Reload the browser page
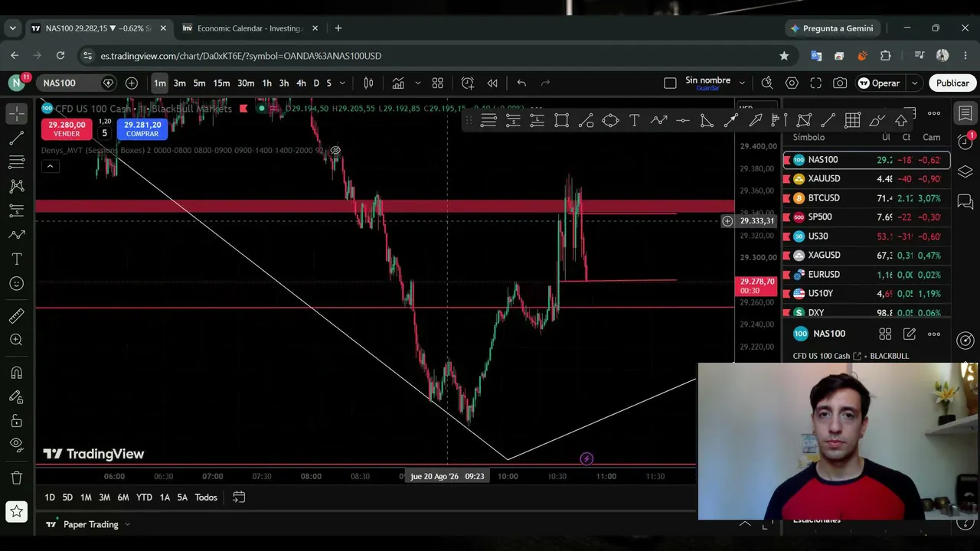Image resolution: width=980 pixels, height=551 pixels. point(60,56)
